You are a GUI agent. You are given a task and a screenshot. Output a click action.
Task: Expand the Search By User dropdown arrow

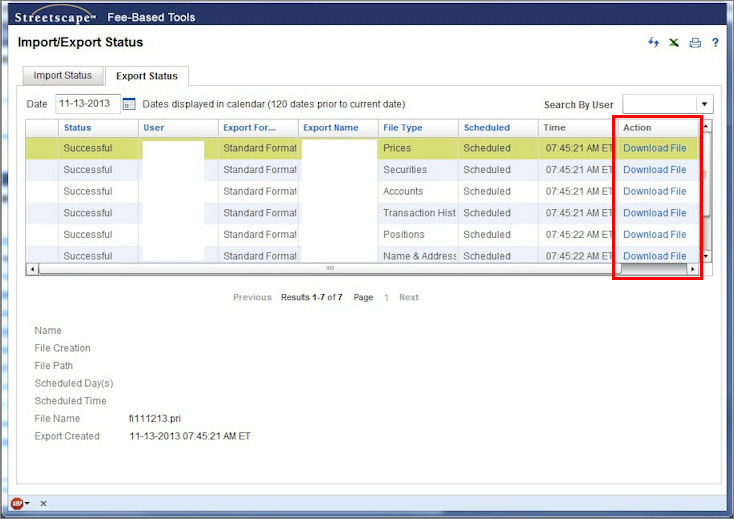point(704,104)
